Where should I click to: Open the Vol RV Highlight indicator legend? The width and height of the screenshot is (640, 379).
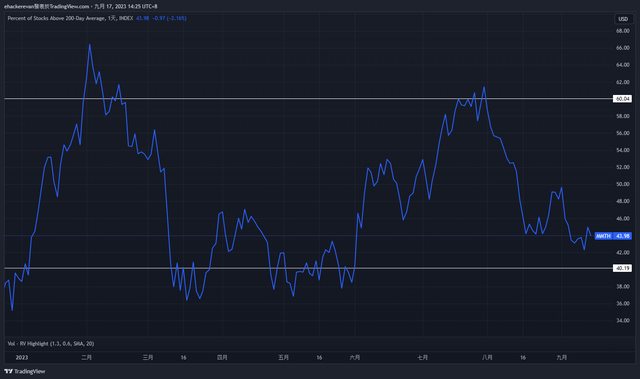coord(51,344)
